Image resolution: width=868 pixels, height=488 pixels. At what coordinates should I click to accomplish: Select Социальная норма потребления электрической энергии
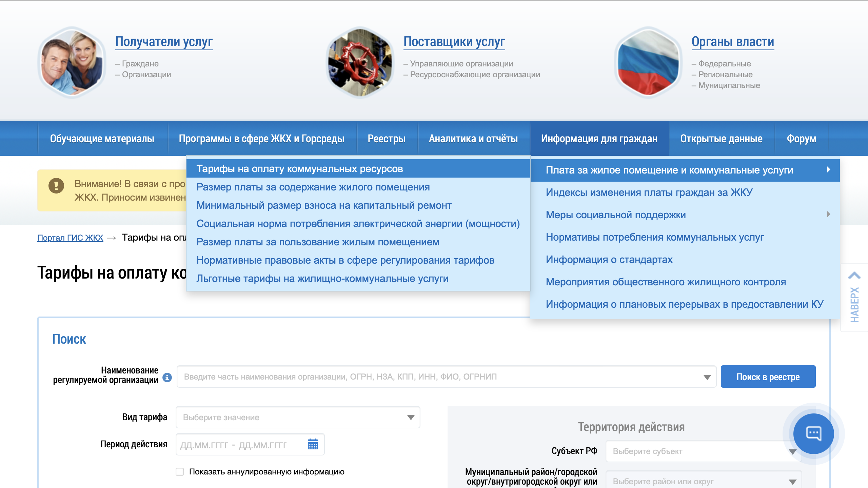358,224
